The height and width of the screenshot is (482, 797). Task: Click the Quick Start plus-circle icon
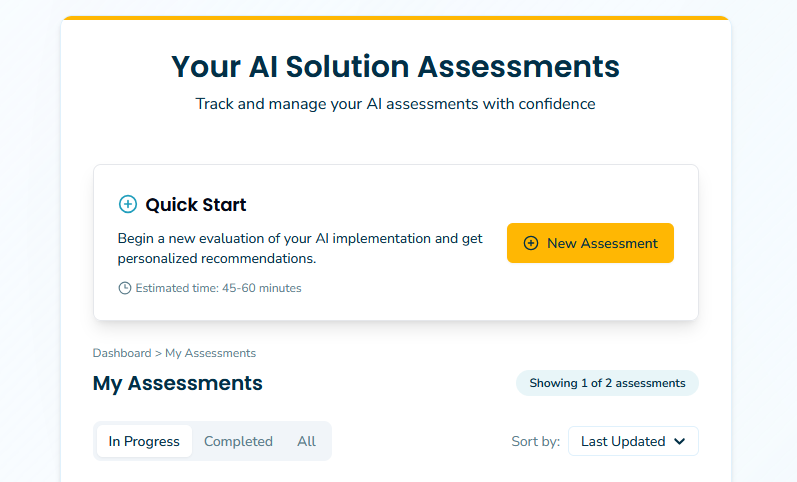tap(127, 205)
